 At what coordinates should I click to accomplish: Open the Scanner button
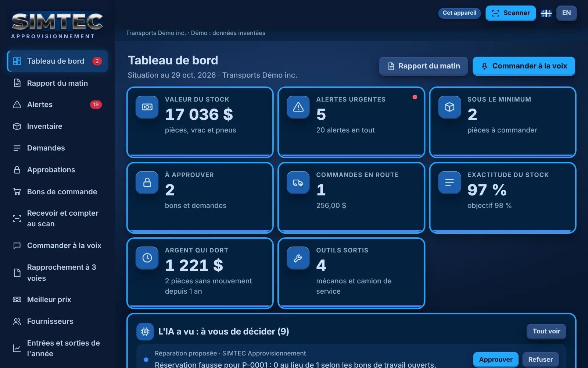coord(510,13)
